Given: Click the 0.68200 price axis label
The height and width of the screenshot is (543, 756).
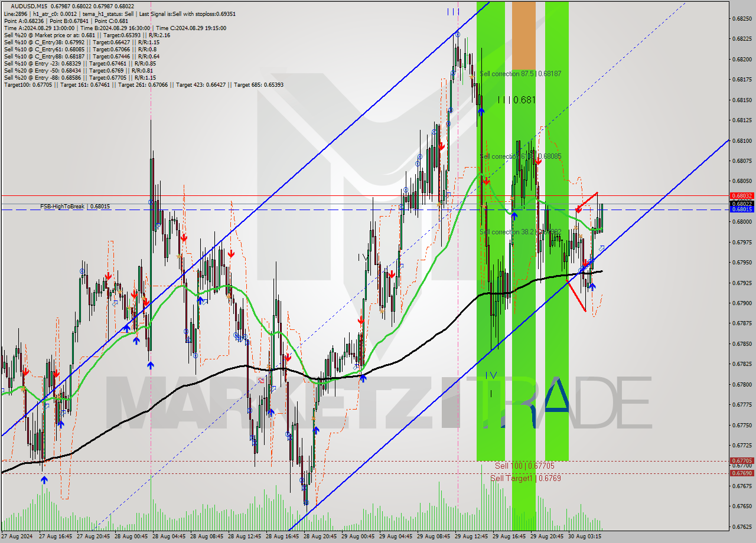Looking at the screenshot, I should click(x=742, y=59).
